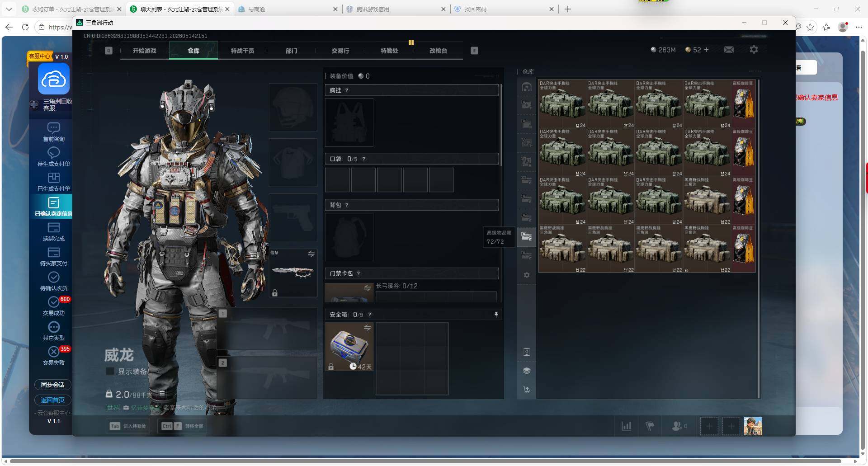Click the Tab 进入特勤处 button
Image resolution: width=868 pixels, height=466 pixels.
(x=129, y=426)
